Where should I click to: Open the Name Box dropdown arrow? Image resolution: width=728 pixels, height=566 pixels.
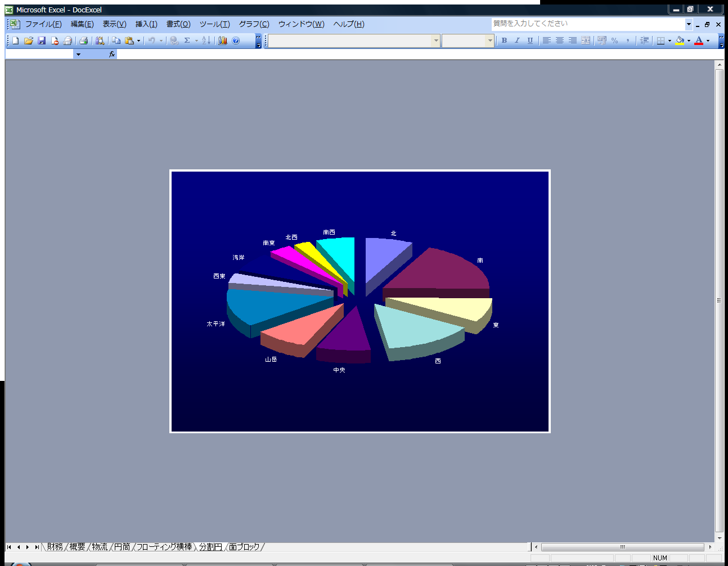coord(78,54)
